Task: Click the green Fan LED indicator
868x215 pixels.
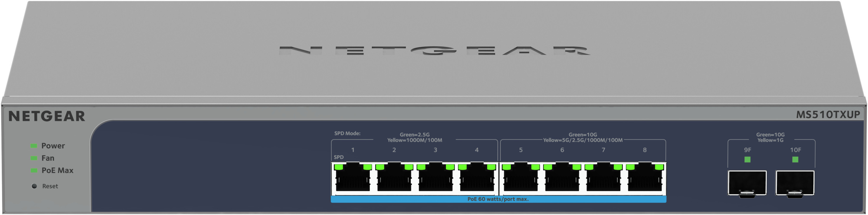Action: pos(34,158)
